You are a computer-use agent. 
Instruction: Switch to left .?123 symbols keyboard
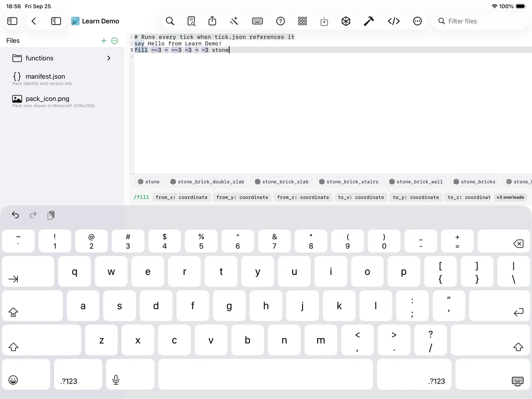[x=78, y=374]
